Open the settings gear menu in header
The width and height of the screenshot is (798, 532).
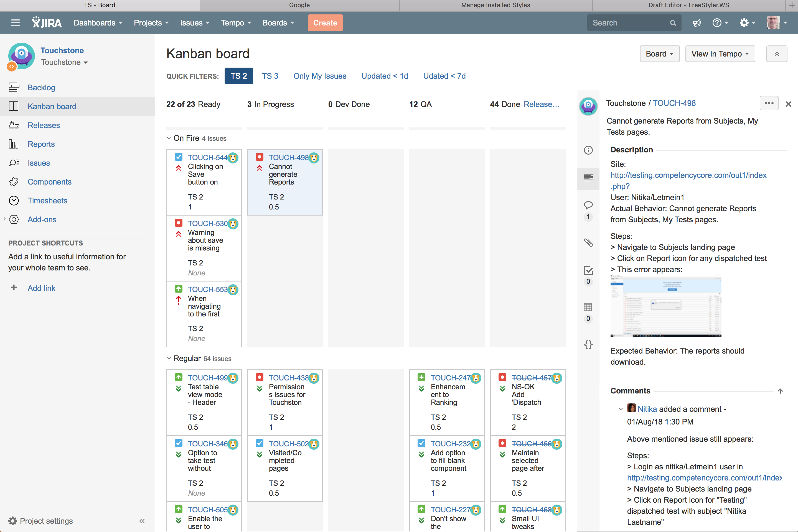coord(748,23)
